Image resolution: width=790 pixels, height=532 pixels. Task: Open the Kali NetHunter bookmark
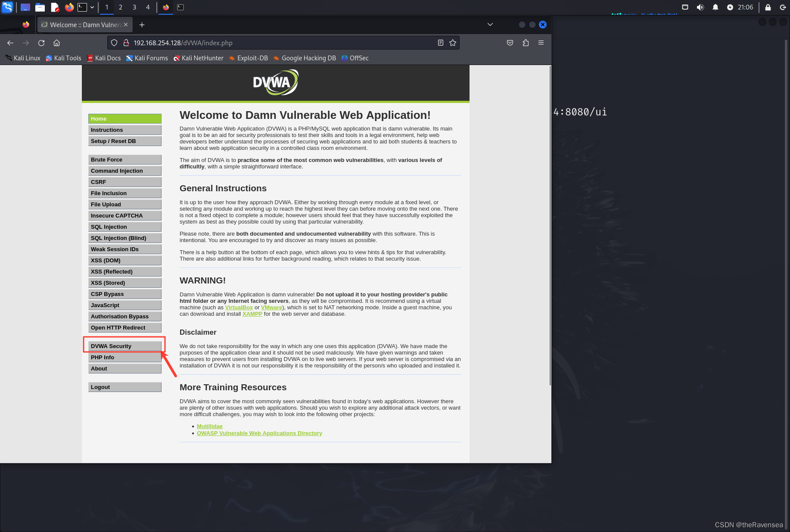tap(198, 58)
